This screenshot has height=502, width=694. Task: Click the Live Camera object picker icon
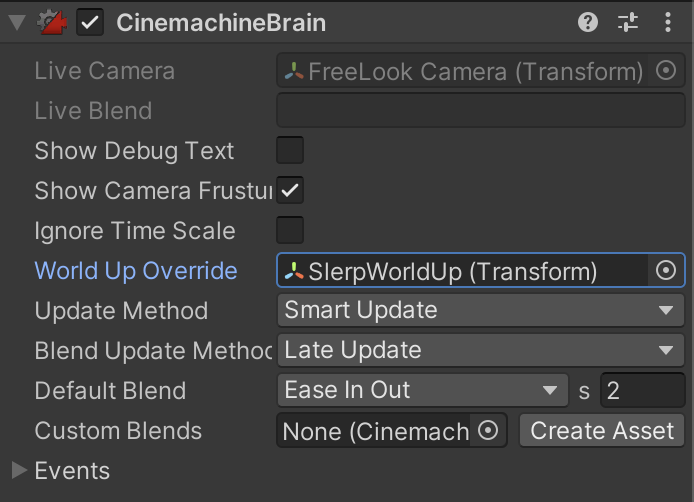pos(665,71)
